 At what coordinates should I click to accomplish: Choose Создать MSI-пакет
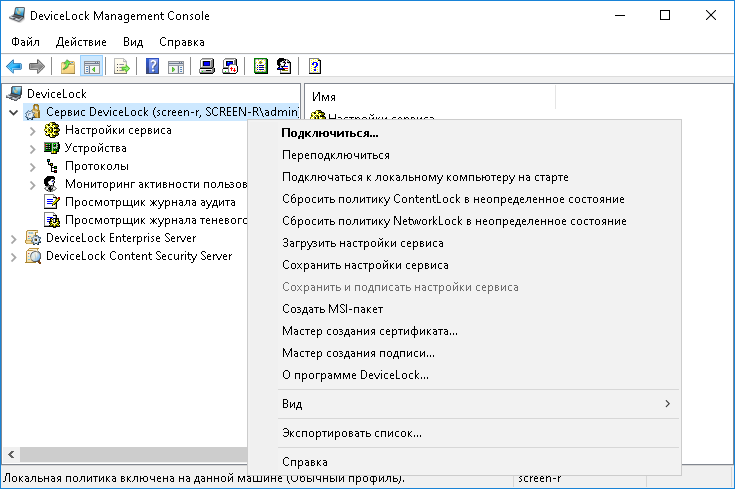(x=464, y=309)
